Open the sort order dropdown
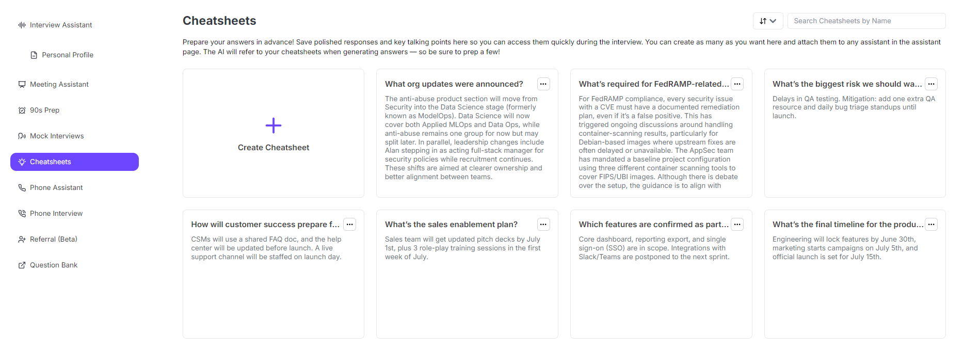 pos(768,21)
